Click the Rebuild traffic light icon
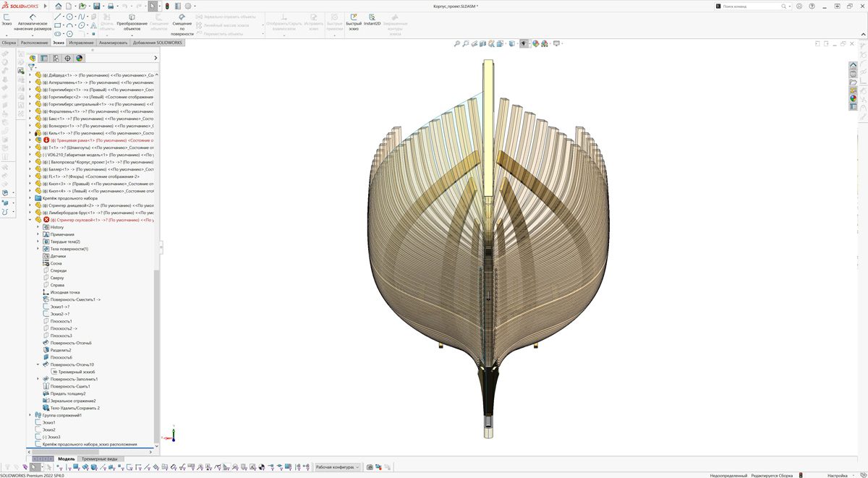 point(168,6)
